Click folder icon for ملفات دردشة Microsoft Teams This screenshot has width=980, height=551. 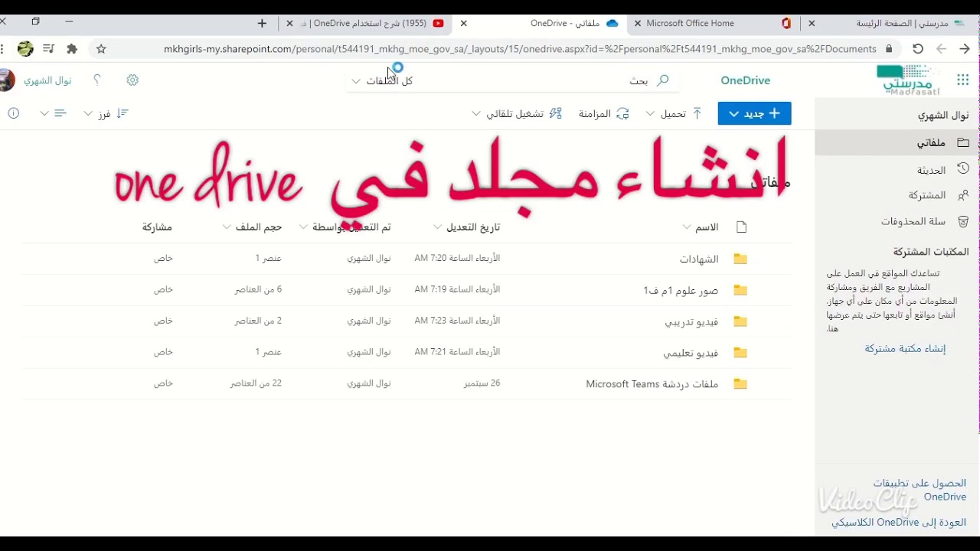[x=740, y=384]
